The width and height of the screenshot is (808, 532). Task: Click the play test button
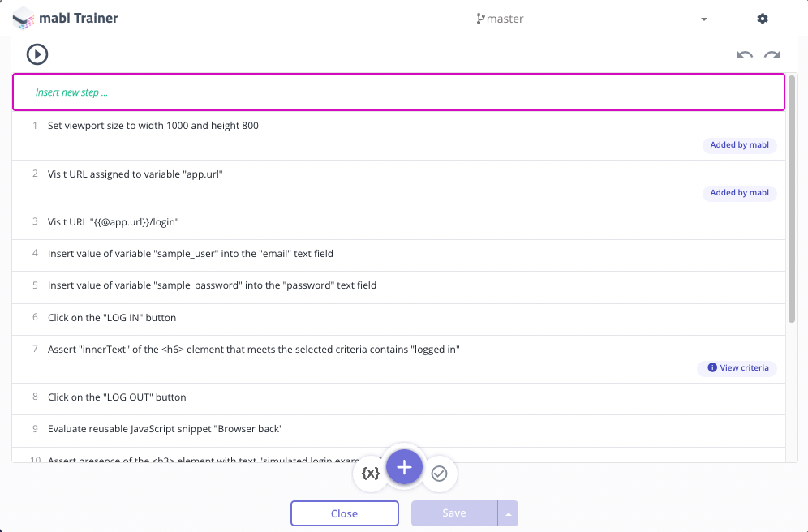(37, 54)
